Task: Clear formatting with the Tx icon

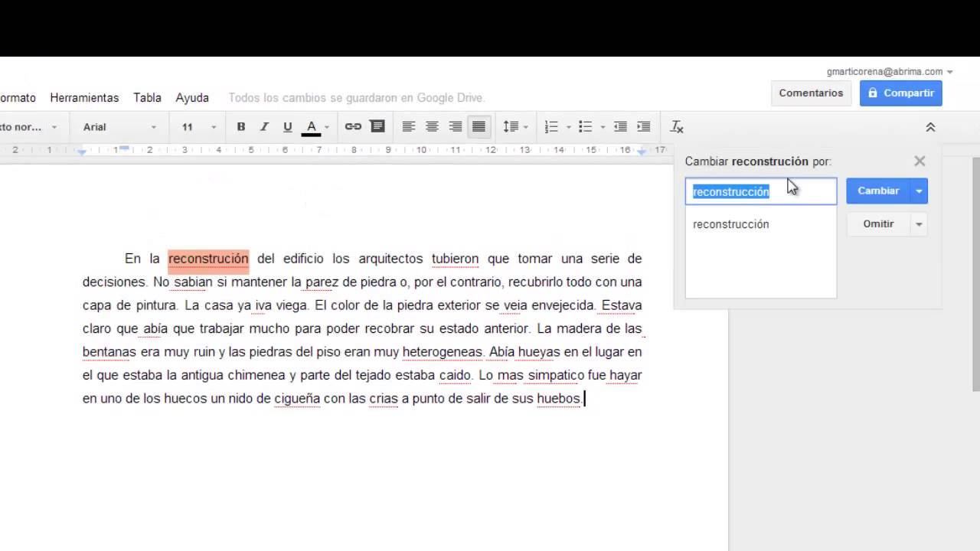Action: [676, 126]
